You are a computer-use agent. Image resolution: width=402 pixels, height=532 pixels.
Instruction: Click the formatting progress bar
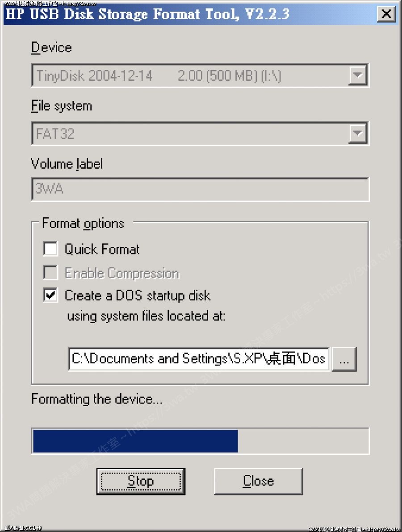(x=200, y=441)
